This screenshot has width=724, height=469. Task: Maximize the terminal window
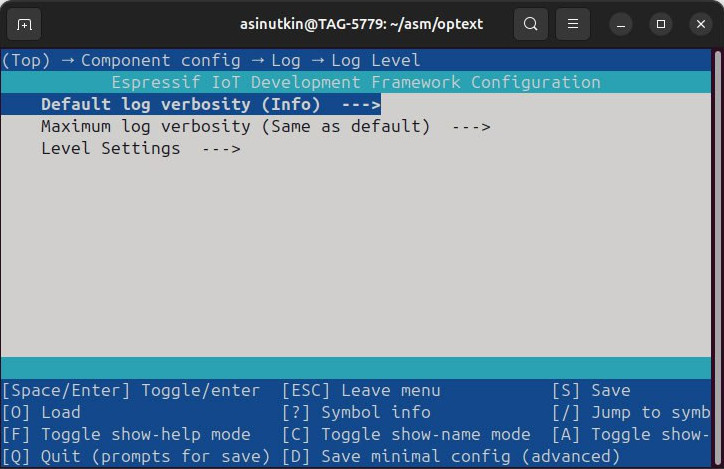pyautogui.click(x=660, y=23)
